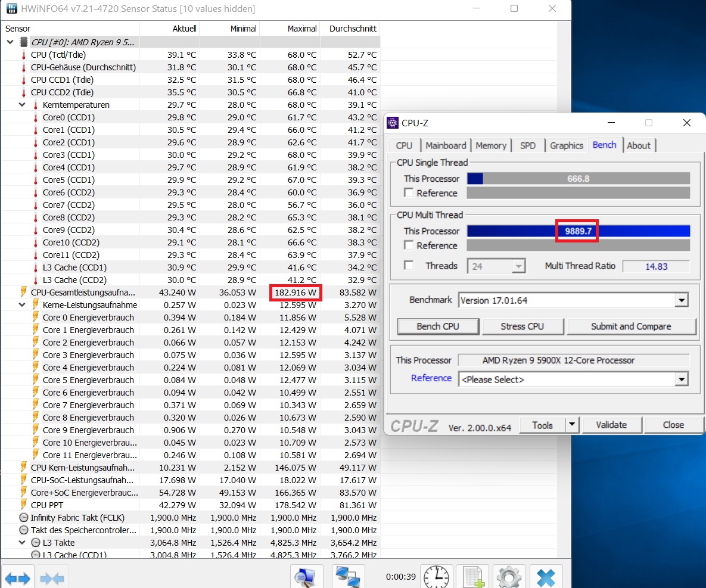Open the Memory tab in CPU-Z
The height and width of the screenshot is (588, 706).
pos(491,146)
